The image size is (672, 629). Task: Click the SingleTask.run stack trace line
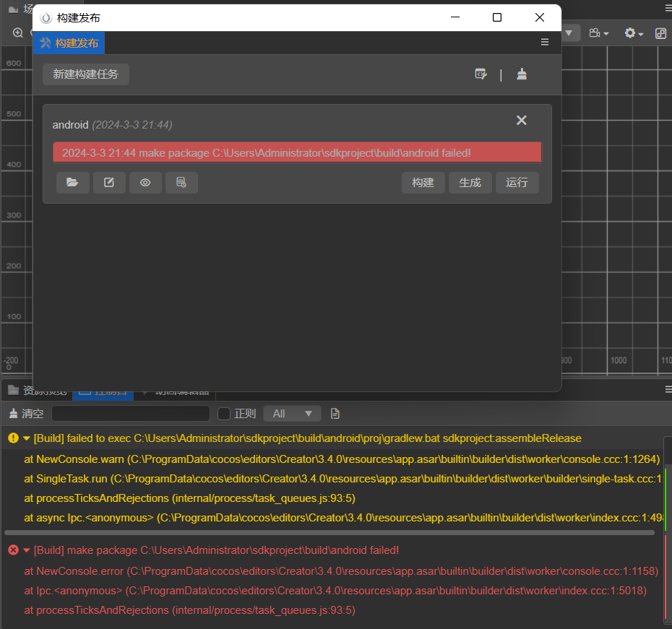point(343,479)
